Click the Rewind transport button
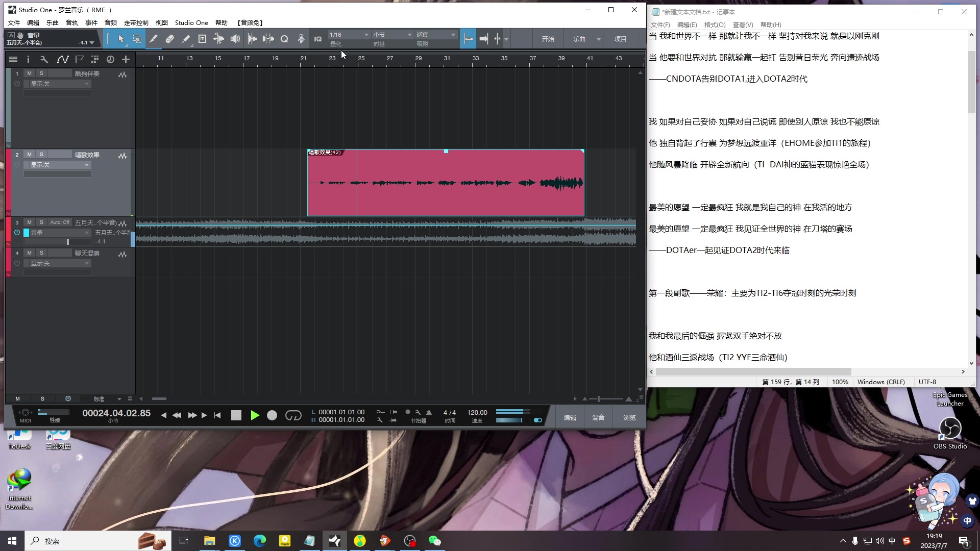The width and height of the screenshot is (980, 551). [x=177, y=416]
